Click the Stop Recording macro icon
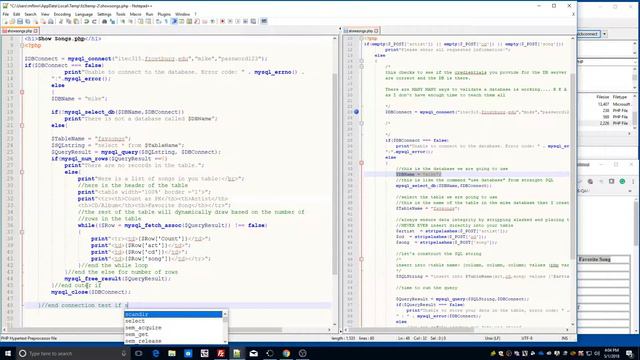Viewport: 640px width, 360px height. click(230, 21)
